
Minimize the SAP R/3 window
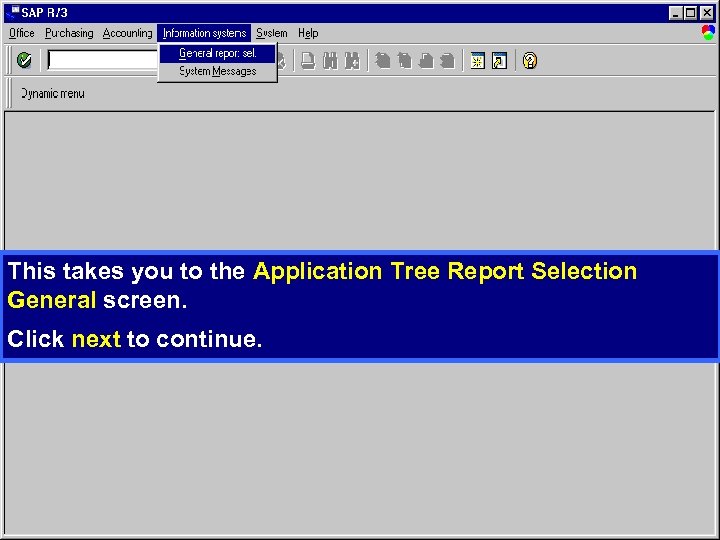(675, 13)
